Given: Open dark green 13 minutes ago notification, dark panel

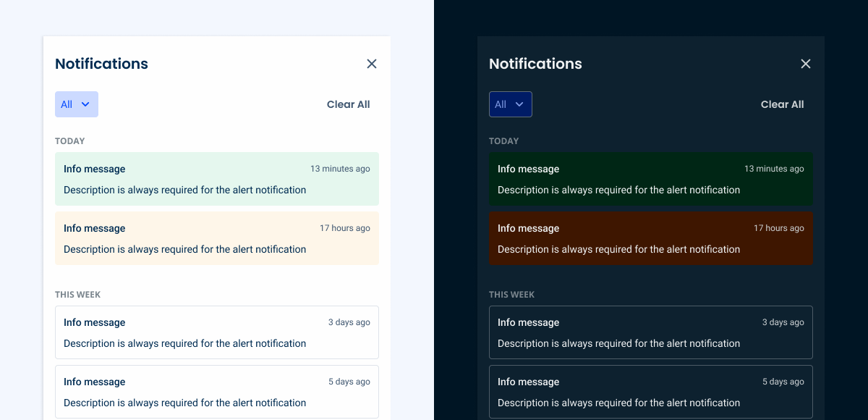Looking at the screenshot, I should 651,179.
